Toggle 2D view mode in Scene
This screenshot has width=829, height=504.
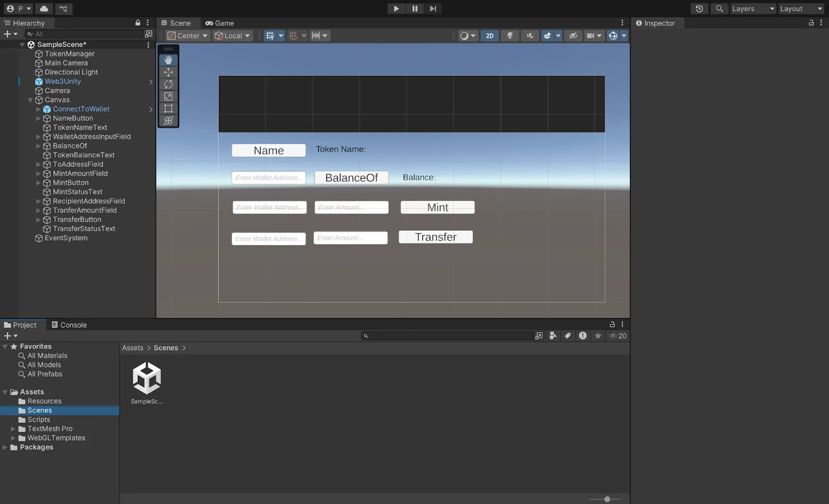click(490, 36)
